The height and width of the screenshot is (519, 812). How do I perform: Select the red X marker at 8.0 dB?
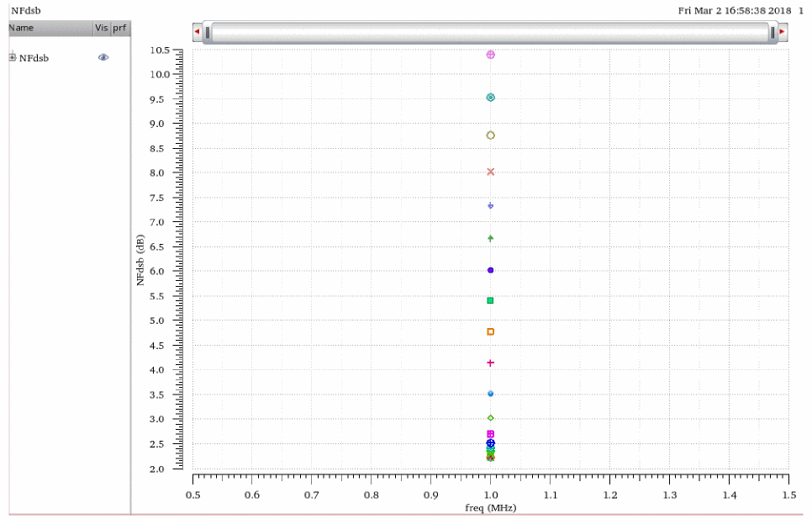tap(491, 172)
